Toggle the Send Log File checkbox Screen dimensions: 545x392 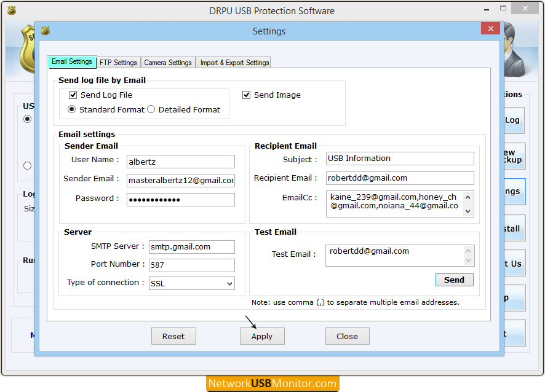pos(73,95)
